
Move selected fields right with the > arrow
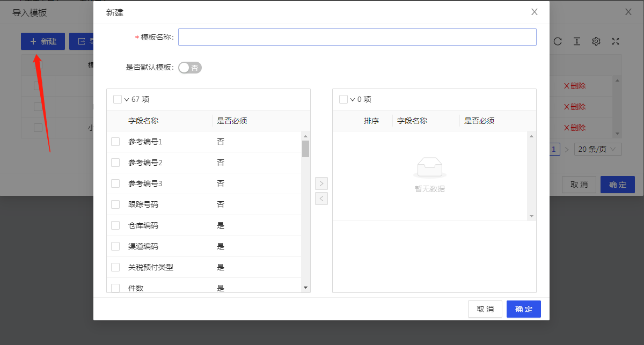point(321,183)
